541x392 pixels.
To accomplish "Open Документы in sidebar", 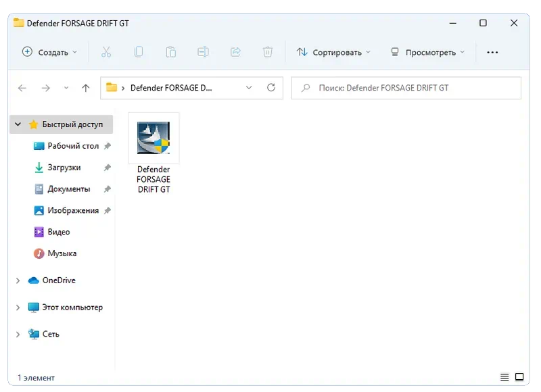I will (x=69, y=189).
